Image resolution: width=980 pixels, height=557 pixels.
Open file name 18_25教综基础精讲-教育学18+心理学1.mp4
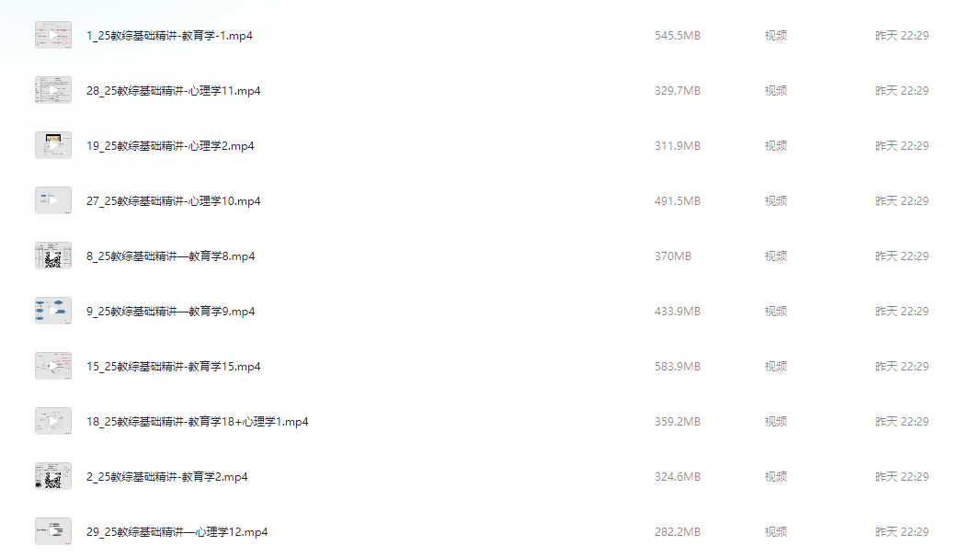click(198, 421)
